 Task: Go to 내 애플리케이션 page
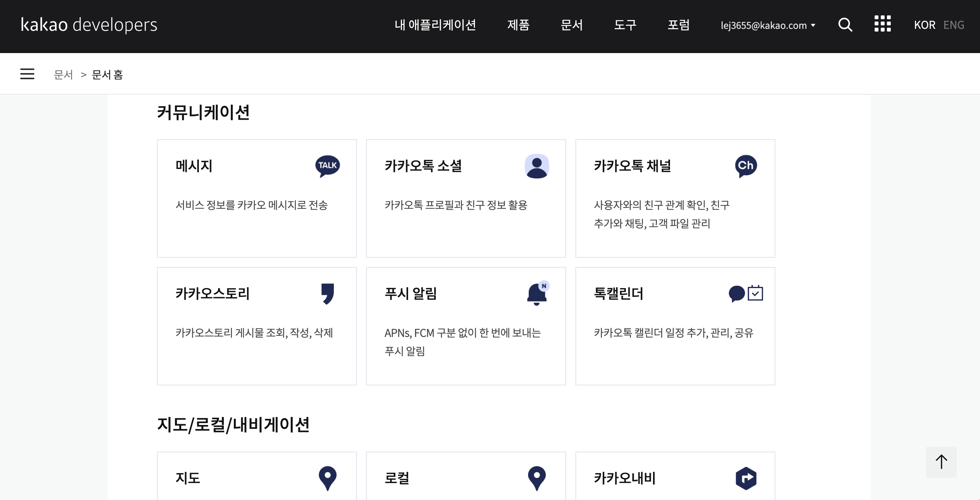tap(435, 25)
